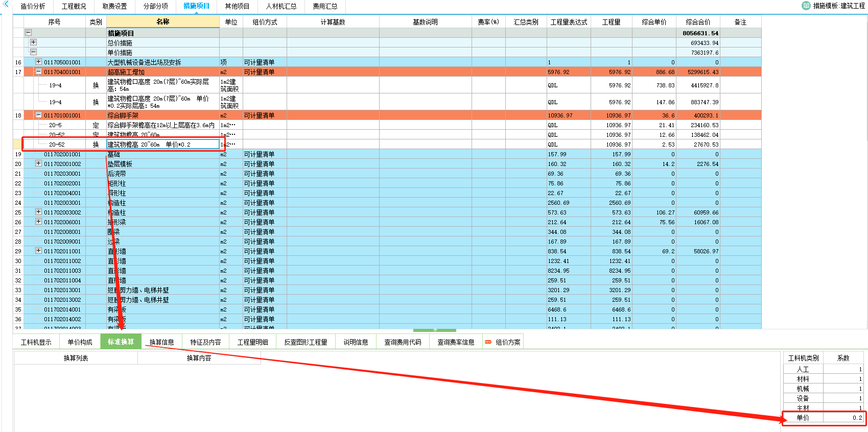
Task: Click the 换算列表 header in bottom panel
Action: (76, 358)
